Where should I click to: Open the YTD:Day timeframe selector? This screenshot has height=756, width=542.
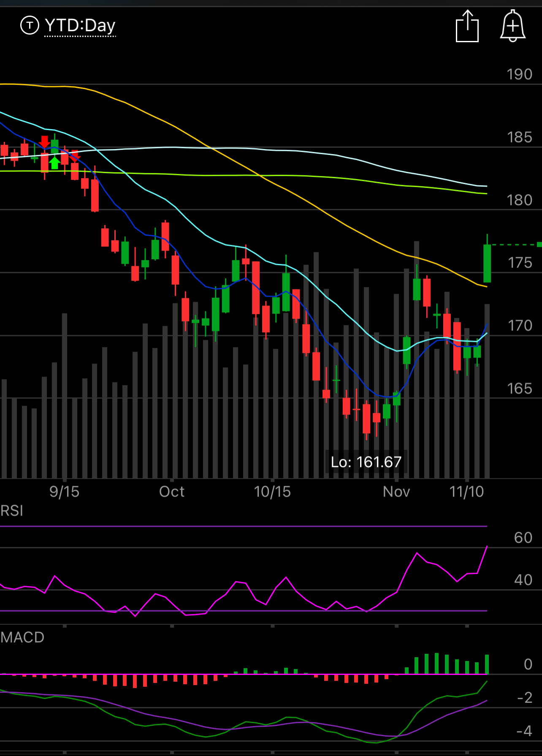pyautogui.click(x=80, y=26)
